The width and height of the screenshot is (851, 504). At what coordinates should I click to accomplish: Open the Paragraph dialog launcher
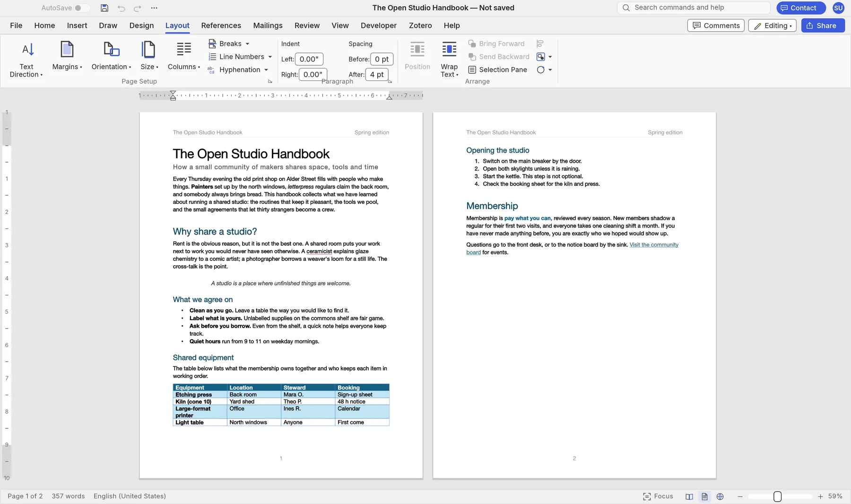click(390, 81)
